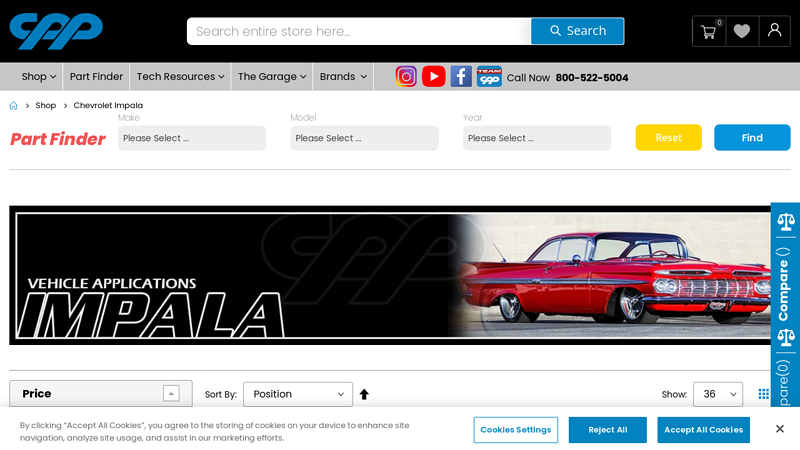The height and width of the screenshot is (450, 800).
Task: Visit the Facebook page icon
Action: [x=461, y=77]
